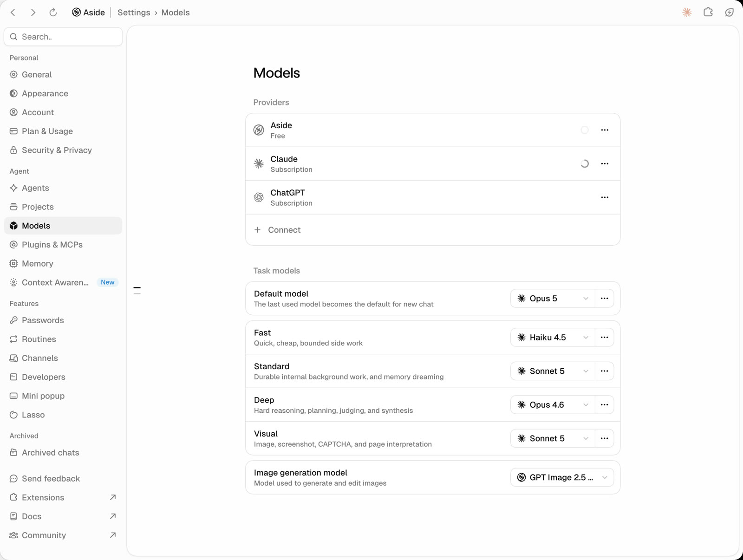The image size is (743, 560).
Task: Expand the Visual model Sonnet 5 dropdown
Action: click(x=553, y=438)
